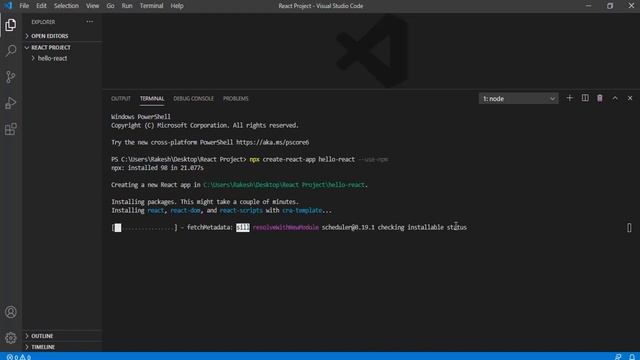Kill terminal with trash icon
640x360 pixels.
(600, 98)
